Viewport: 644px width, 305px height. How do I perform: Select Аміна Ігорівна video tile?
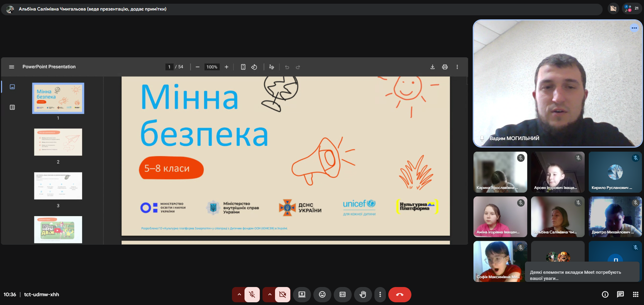point(500,217)
